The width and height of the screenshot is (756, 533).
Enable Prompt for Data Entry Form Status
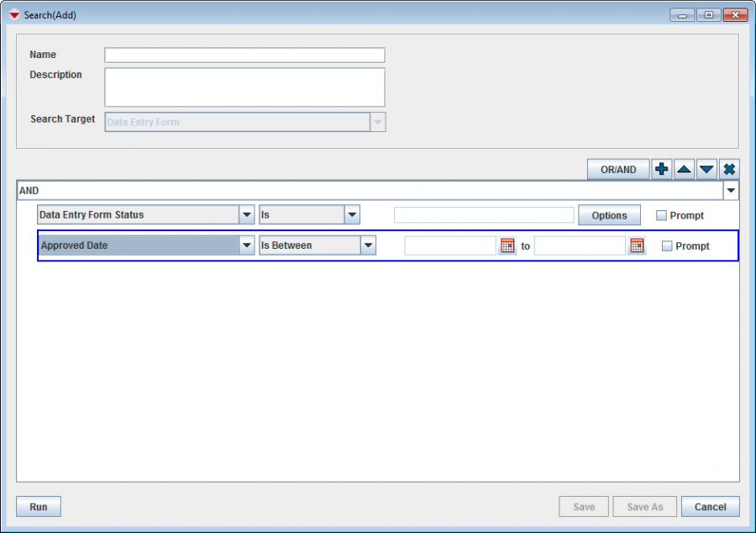661,215
